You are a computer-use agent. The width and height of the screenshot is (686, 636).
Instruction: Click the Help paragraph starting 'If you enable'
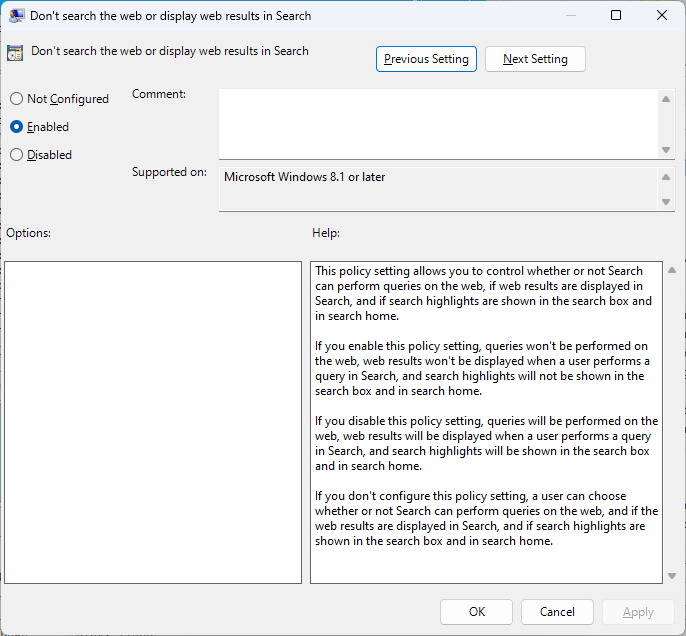(482, 368)
